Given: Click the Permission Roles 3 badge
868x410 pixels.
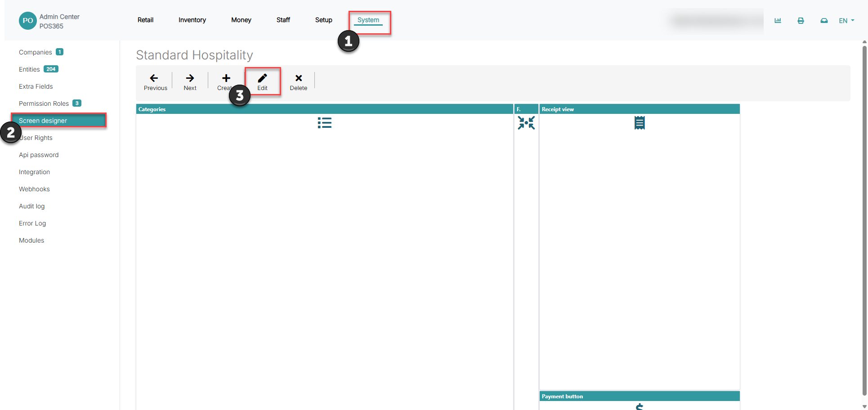Looking at the screenshot, I should [x=77, y=104].
